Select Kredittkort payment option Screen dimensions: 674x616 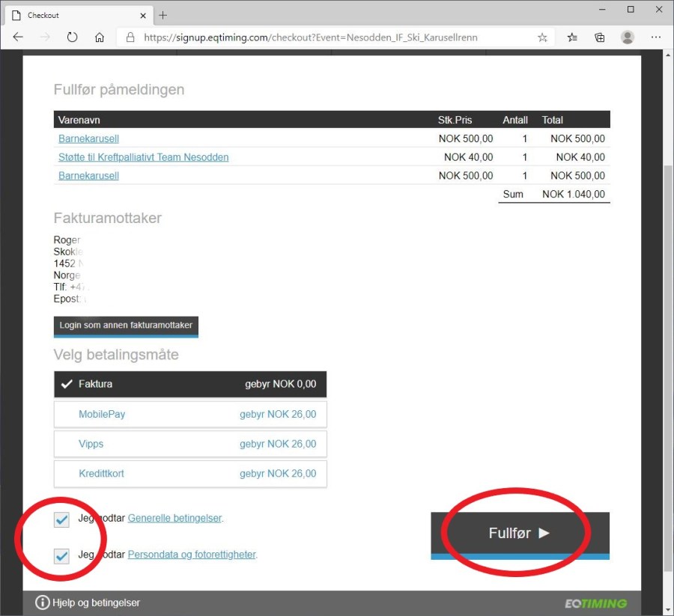coord(190,474)
